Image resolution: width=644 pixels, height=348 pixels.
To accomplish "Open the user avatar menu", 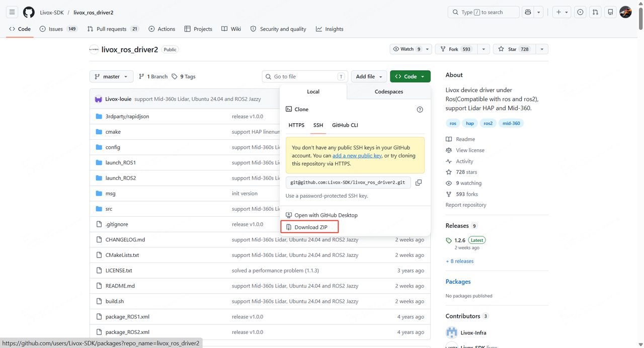I will (x=625, y=12).
